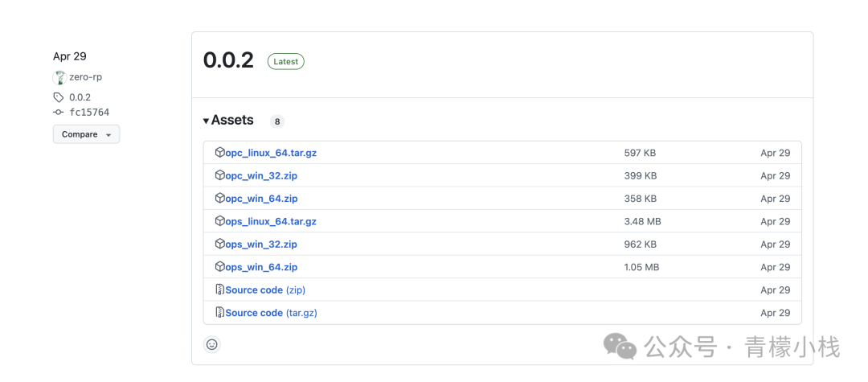This screenshot has width=868, height=382.
Task: Open the zero-rp author profile link
Action: (85, 77)
